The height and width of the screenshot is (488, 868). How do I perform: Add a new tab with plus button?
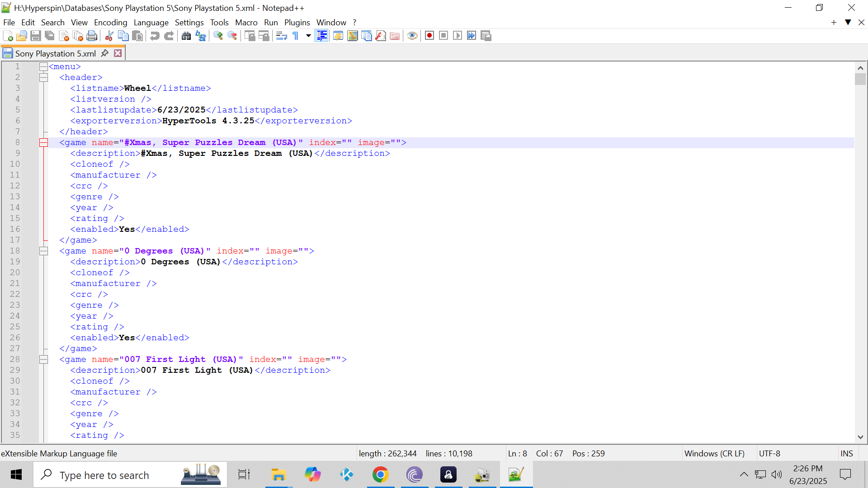pyautogui.click(x=834, y=23)
